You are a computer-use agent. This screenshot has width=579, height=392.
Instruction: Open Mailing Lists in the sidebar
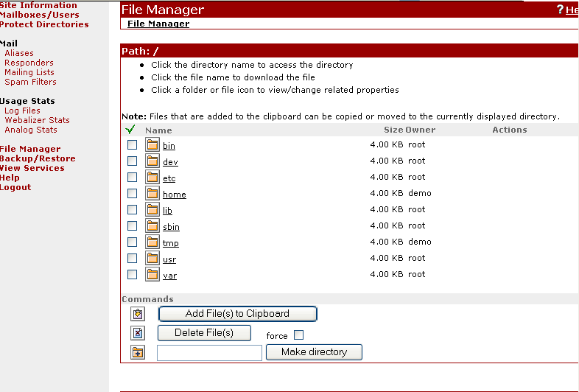click(29, 72)
